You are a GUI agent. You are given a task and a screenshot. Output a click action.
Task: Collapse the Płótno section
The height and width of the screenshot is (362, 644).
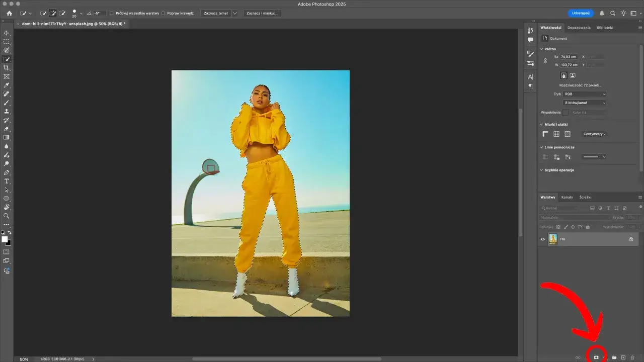pyautogui.click(x=541, y=49)
